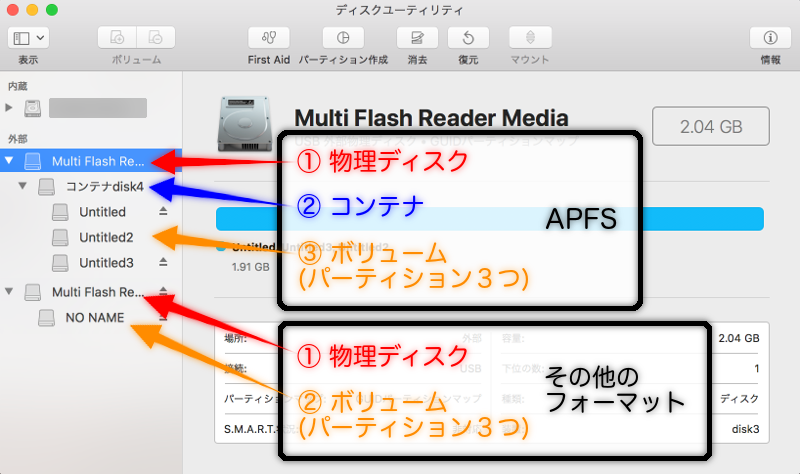Click the Untitled2 volume drive icon
Screen dimensions: 800x474
[x=60, y=238]
